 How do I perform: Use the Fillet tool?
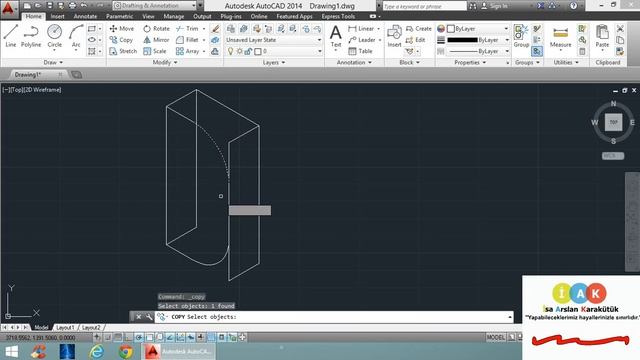(x=187, y=40)
